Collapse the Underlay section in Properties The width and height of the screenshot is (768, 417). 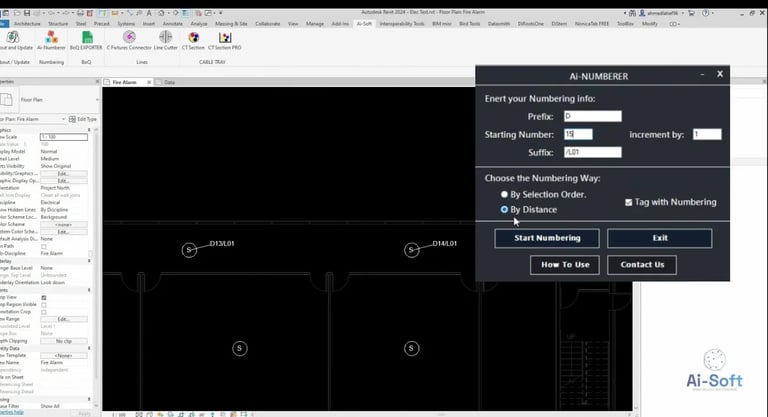tap(89, 261)
